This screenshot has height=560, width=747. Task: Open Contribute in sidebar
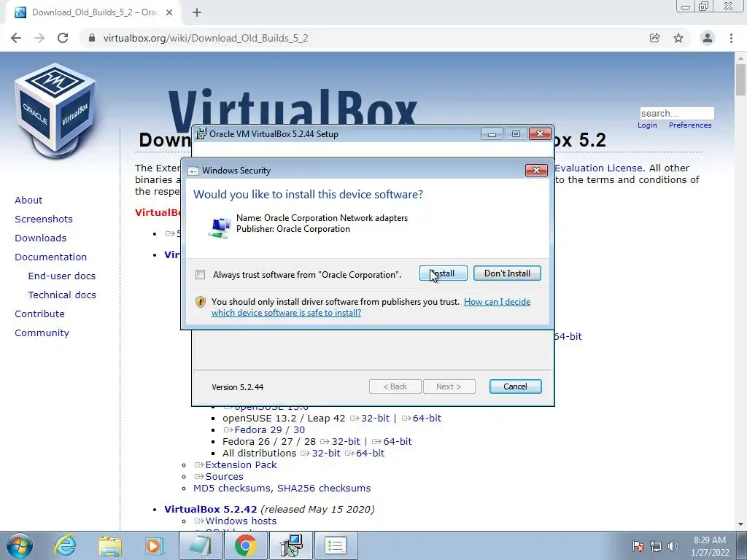[39, 314]
